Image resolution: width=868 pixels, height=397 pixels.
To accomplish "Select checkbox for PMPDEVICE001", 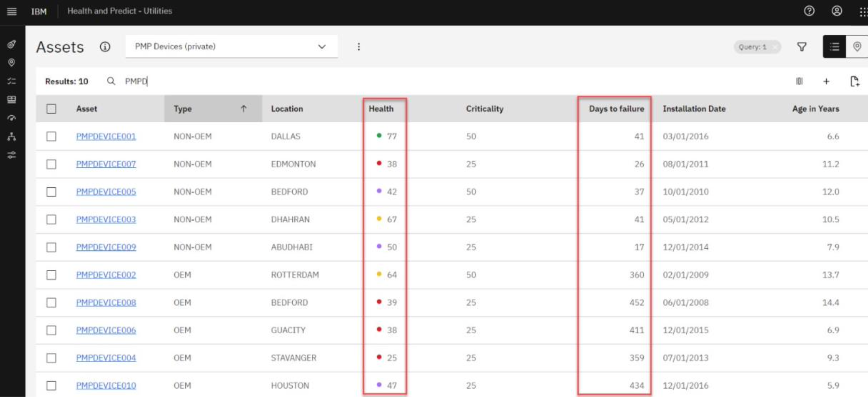I will 51,136.
